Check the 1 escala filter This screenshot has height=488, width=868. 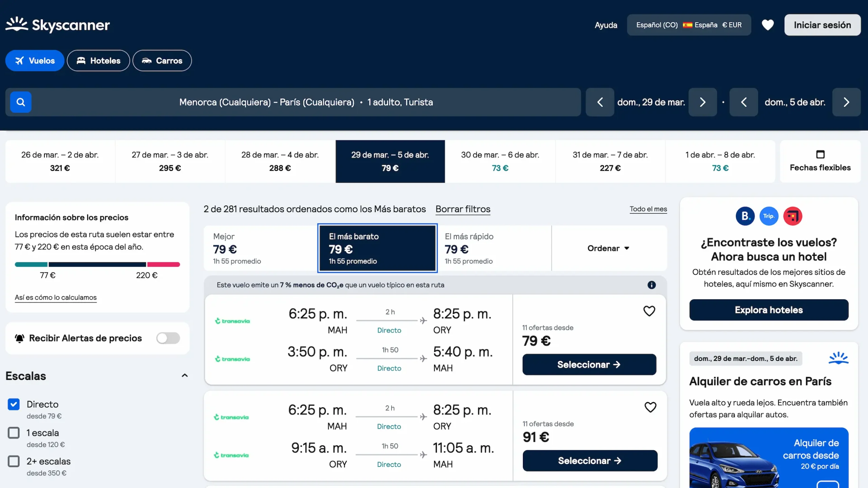click(x=14, y=433)
